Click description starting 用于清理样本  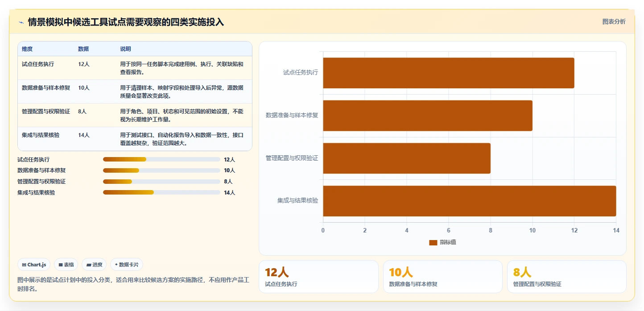pyautogui.click(x=182, y=91)
